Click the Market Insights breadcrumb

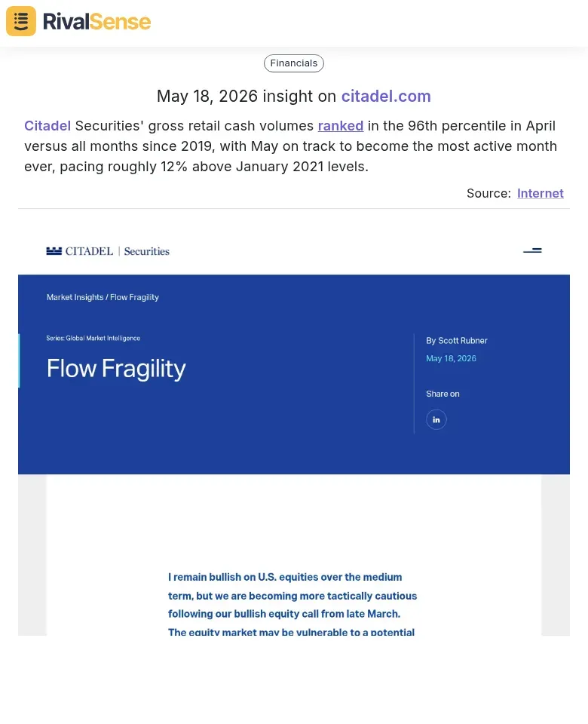(x=75, y=297)
